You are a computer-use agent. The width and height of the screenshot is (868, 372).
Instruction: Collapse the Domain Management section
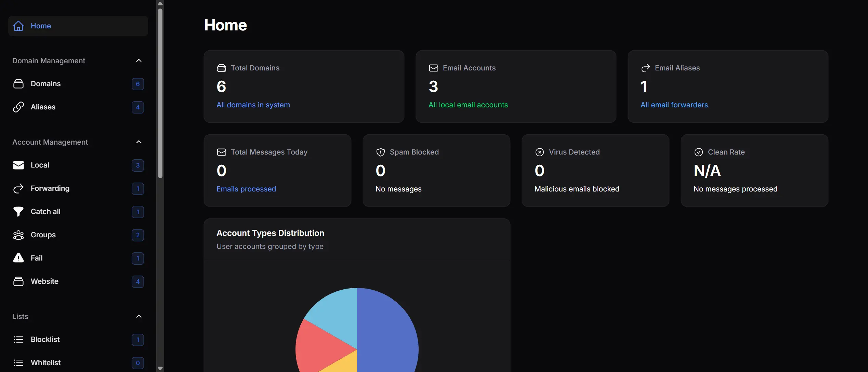click(x=139, y=61)
